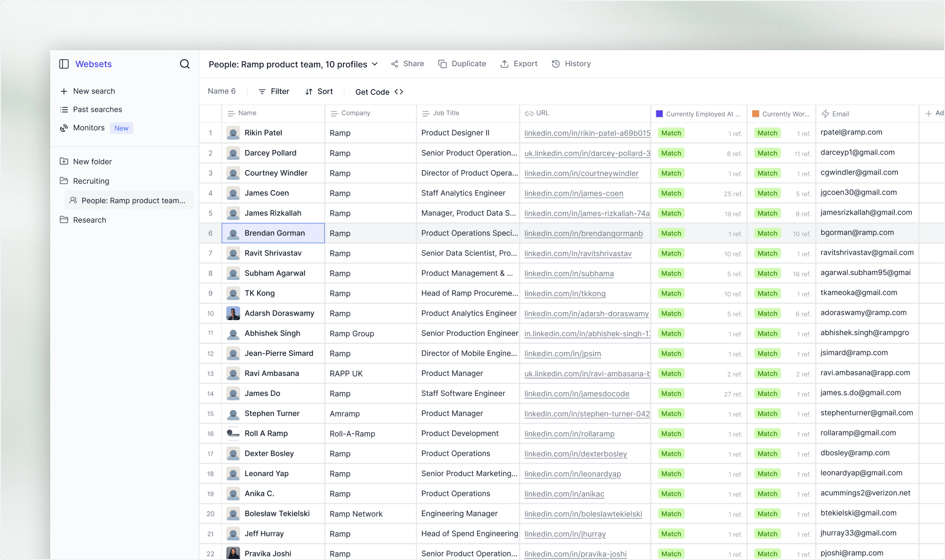
Task: Toggle the sidebar panel icon beside Websets
Action: pyautogui.click(x=64, y=64)
